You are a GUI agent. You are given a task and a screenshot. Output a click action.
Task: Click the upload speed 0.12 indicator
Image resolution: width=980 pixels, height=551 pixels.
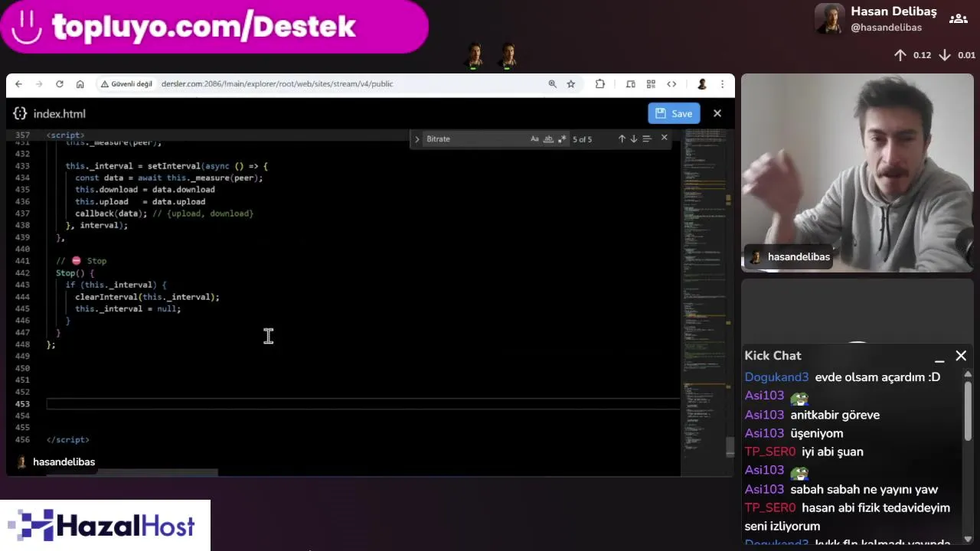click(x=913, y=55)
